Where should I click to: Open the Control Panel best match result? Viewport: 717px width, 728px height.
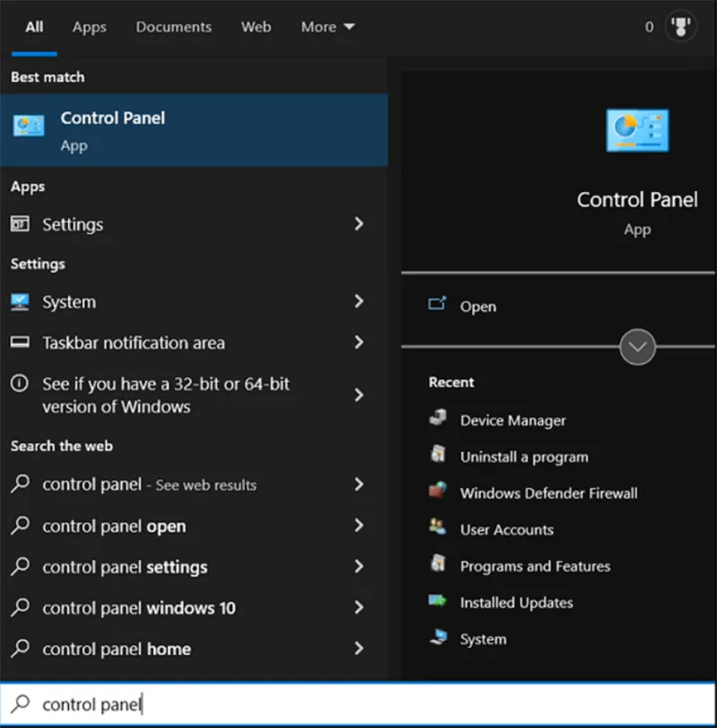tap(194, 131)
